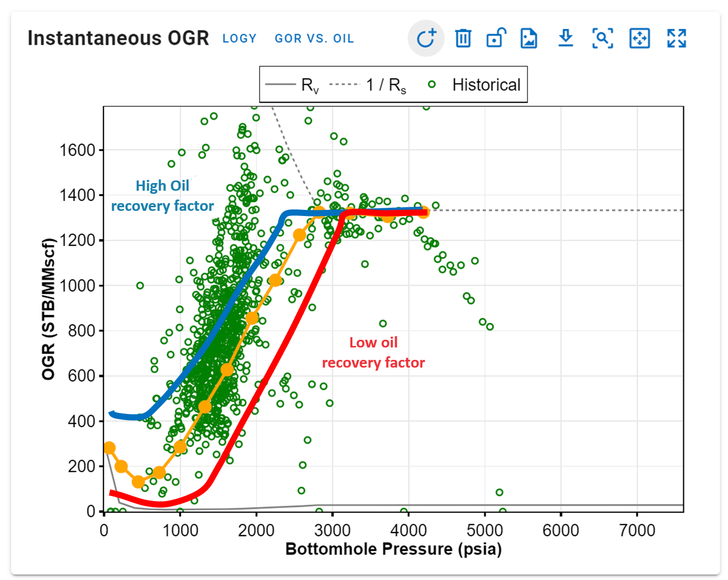Click the Instantaneous OGR title

(118, 38)
